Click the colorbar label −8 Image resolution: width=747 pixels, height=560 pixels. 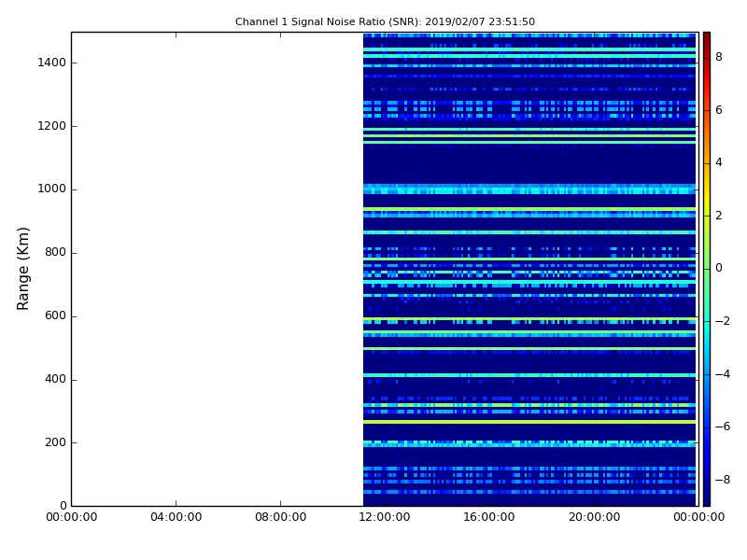pyautogui.click(x=723, y=480)
